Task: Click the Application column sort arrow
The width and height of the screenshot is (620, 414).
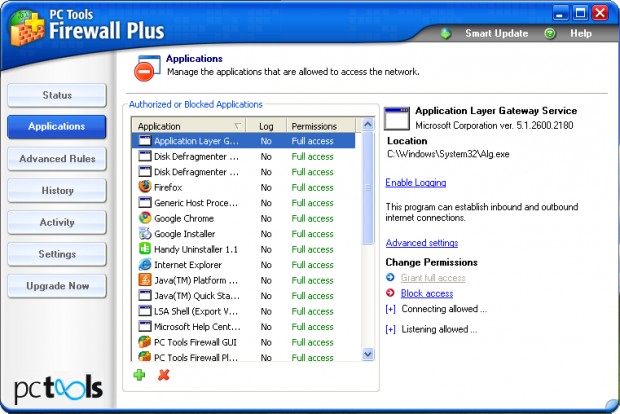Action: 238,126
